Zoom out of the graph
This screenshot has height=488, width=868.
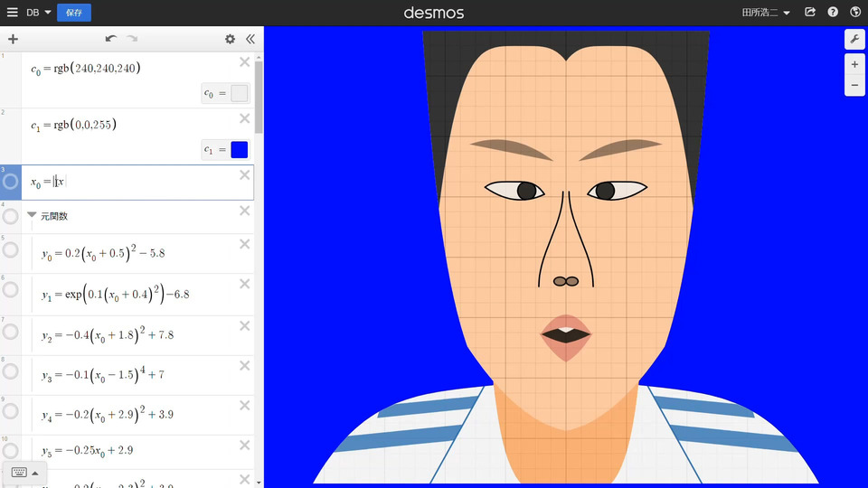pyautogui.click(x=854, y=85)
